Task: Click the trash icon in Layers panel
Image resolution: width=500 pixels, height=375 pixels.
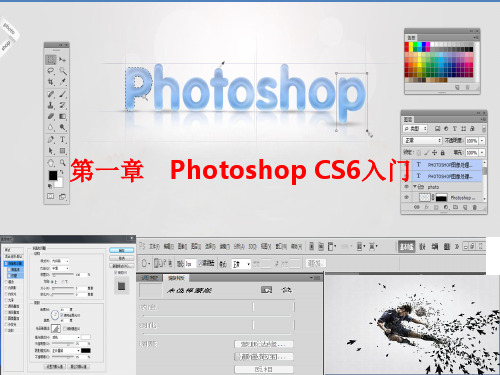Action: [475, 207]
